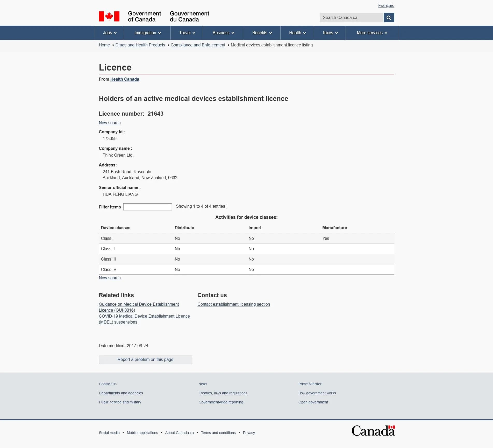Click the Yes value under Manufacture
This screenshot has width=493, height=448.
tap(326, 239)
